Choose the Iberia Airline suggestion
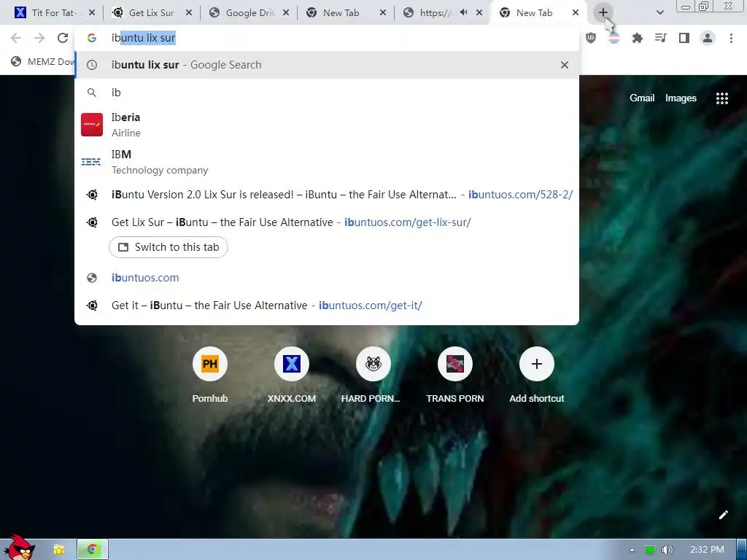 point(327,125)
